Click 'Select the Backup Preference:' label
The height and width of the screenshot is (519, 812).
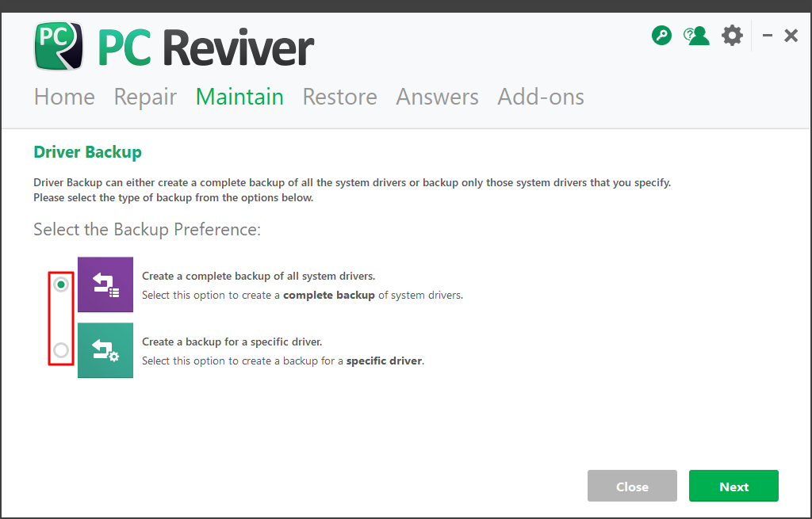(147, 229)
